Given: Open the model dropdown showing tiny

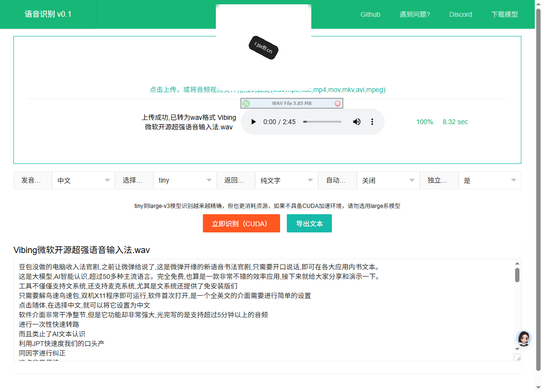Looking at the screenshot, I should click(185, 180).
